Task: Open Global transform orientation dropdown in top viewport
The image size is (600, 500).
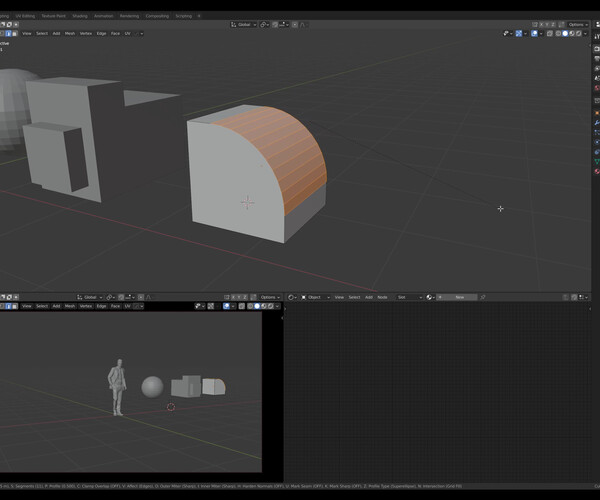Action: pos(243,24)
